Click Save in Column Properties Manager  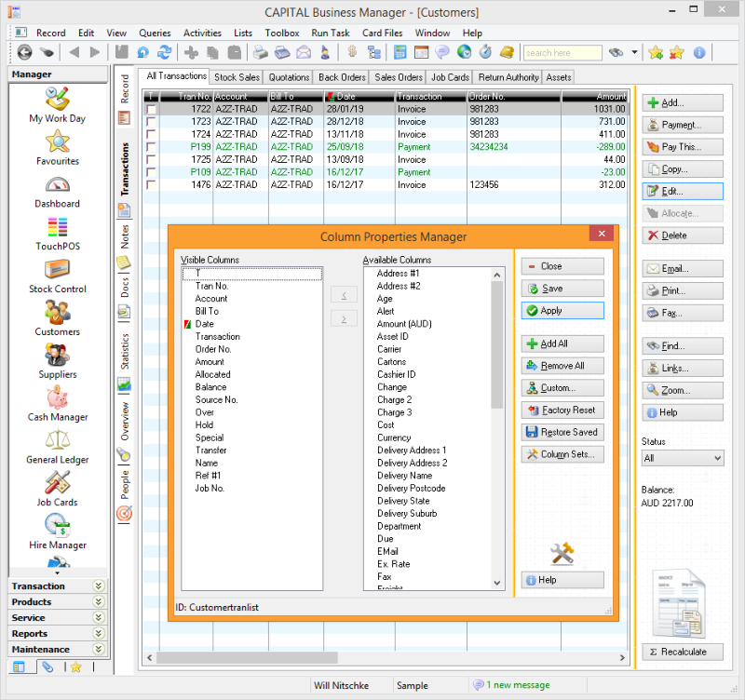(x=562, y=289)
